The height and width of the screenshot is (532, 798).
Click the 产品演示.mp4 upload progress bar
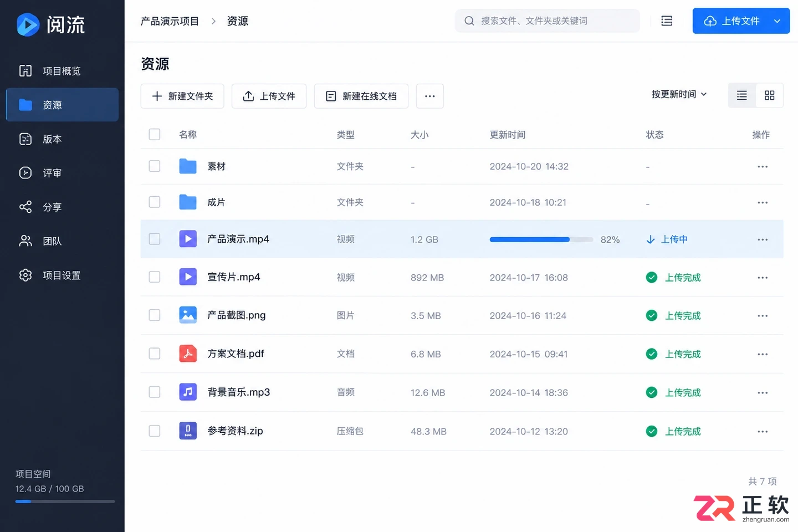pyautogui.click(x=541, y=239)
